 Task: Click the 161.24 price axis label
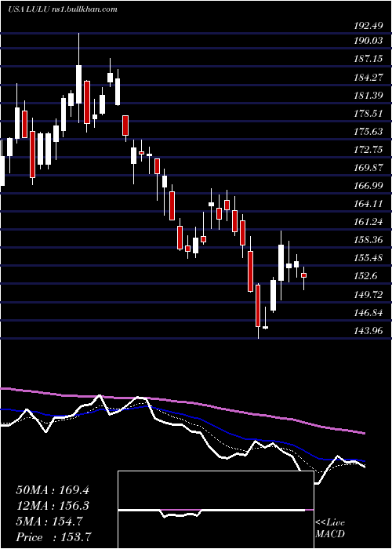point(368,222)
